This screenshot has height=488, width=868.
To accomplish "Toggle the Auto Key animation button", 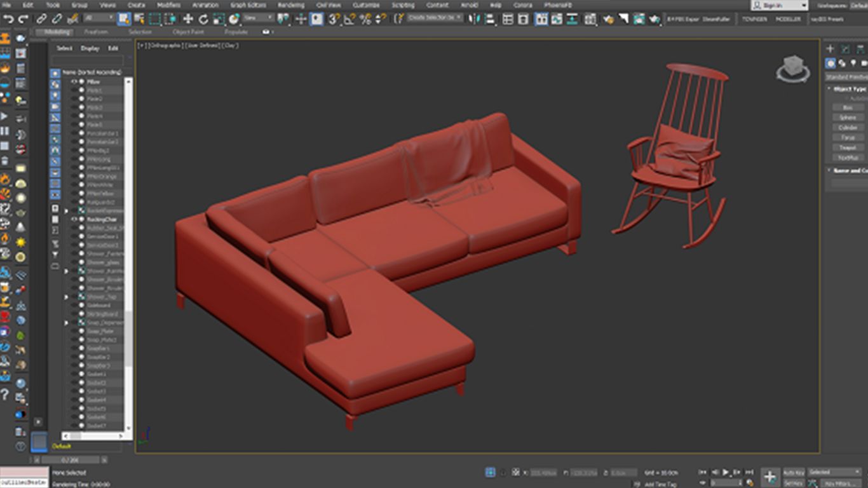I will point(794,472).
